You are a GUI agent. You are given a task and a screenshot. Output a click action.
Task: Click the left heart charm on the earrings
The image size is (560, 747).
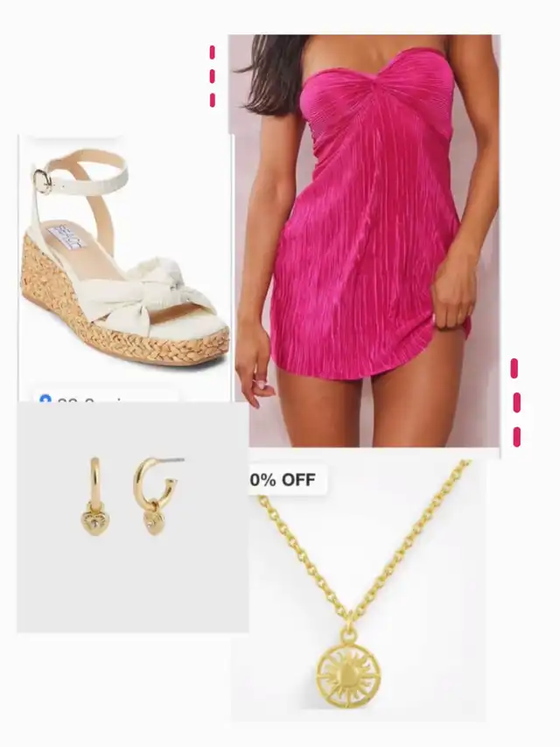coord(94,522)
